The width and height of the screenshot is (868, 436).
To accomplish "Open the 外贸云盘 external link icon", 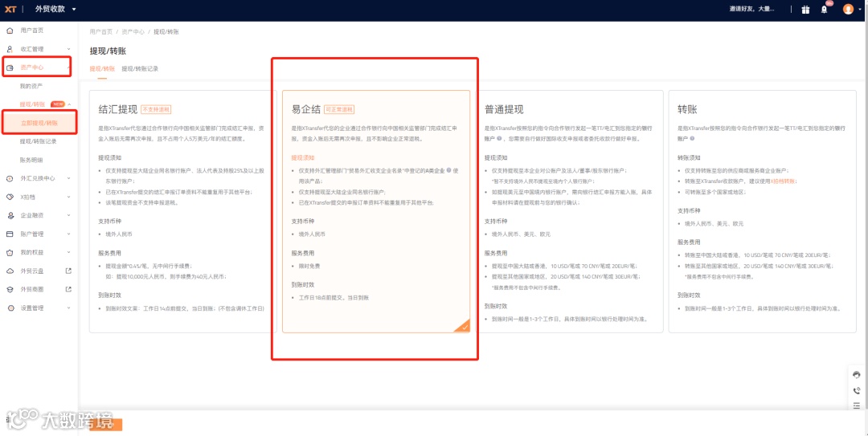I will coord(68,271).
